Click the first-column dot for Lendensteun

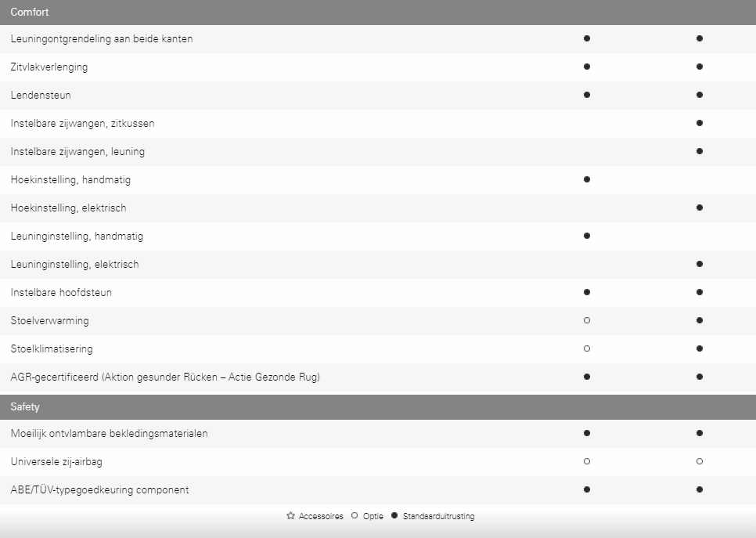pos(587,95)
